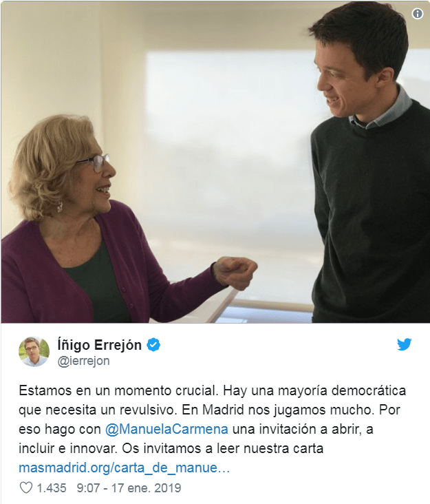430x504 pixels.
Task: Click the text "Os invitamos a leer nuestra carta"
Action: pos(222,448)
